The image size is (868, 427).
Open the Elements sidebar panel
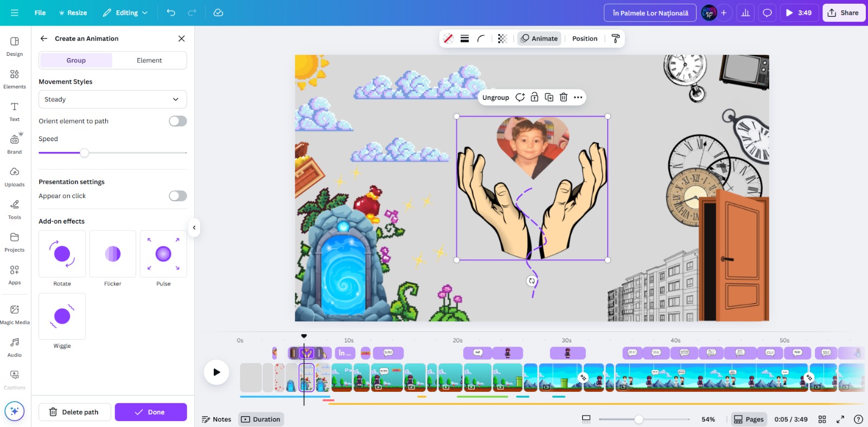coord(15,79)
